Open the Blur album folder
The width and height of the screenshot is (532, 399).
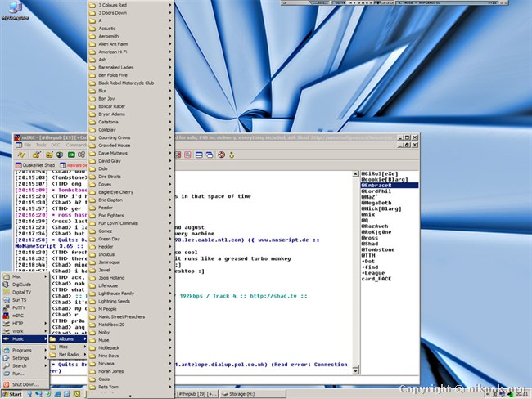131,91
